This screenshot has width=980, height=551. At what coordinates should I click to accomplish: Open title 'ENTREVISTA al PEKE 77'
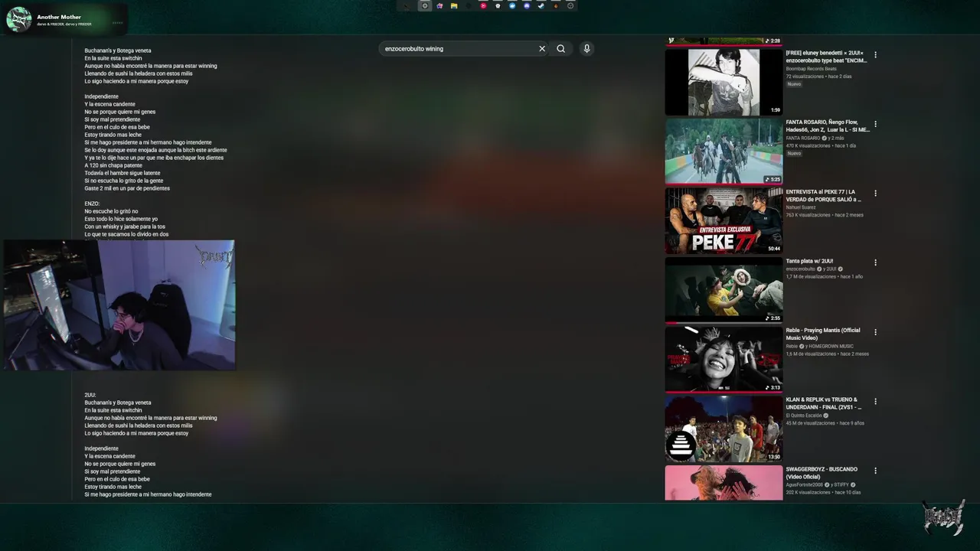pyautogui.click(x=823, y=195)
